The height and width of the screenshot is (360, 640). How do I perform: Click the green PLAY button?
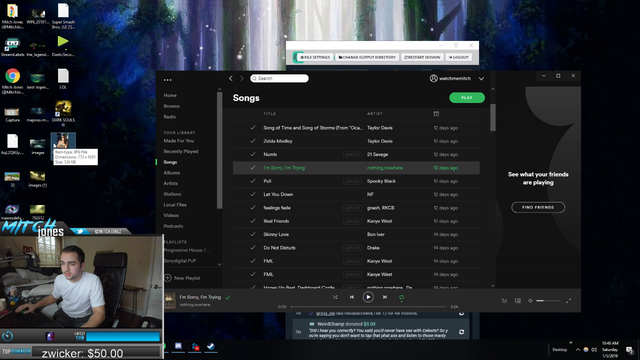click(467, 98)
